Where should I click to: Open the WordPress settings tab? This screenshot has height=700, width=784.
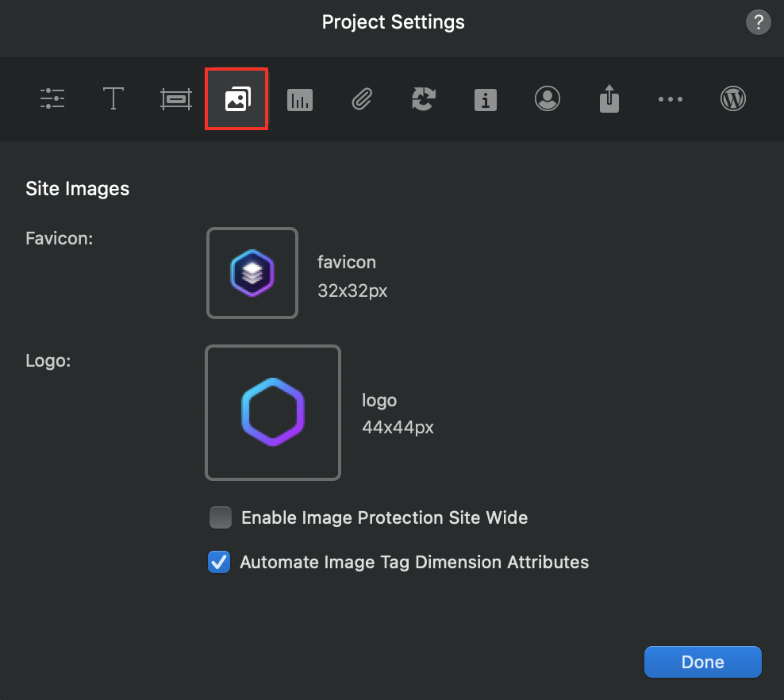click(733, 99)
